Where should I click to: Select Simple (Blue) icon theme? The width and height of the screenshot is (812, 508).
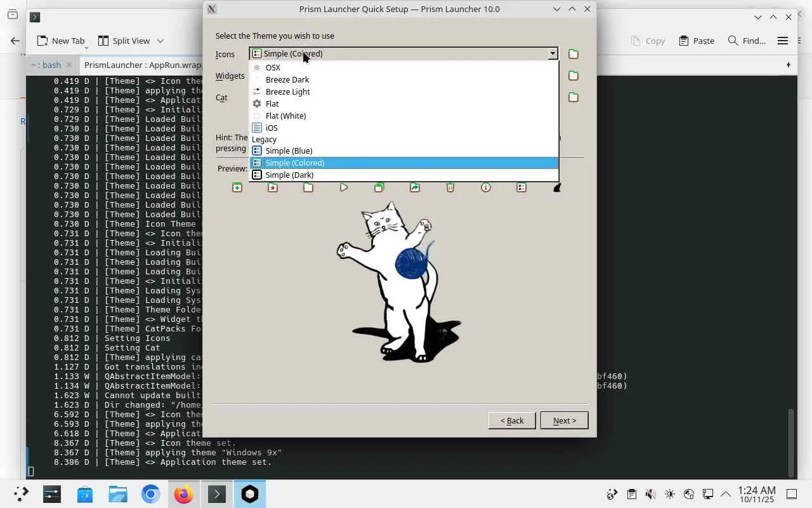(x=403, y=150)
